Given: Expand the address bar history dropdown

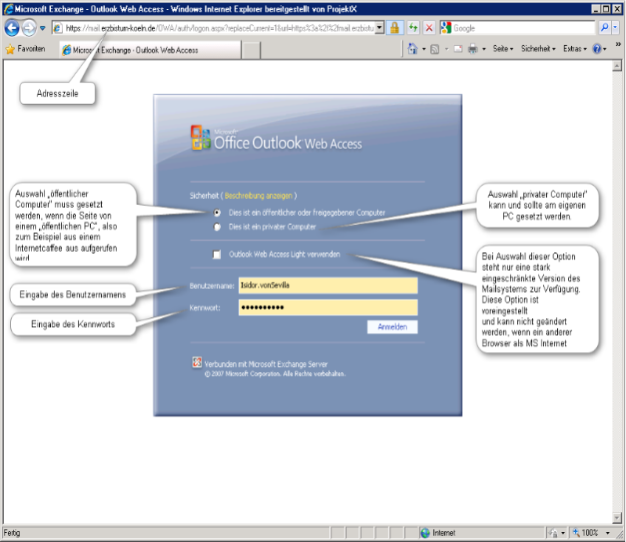Looking at the screenshot, I should tap(380, 28).
